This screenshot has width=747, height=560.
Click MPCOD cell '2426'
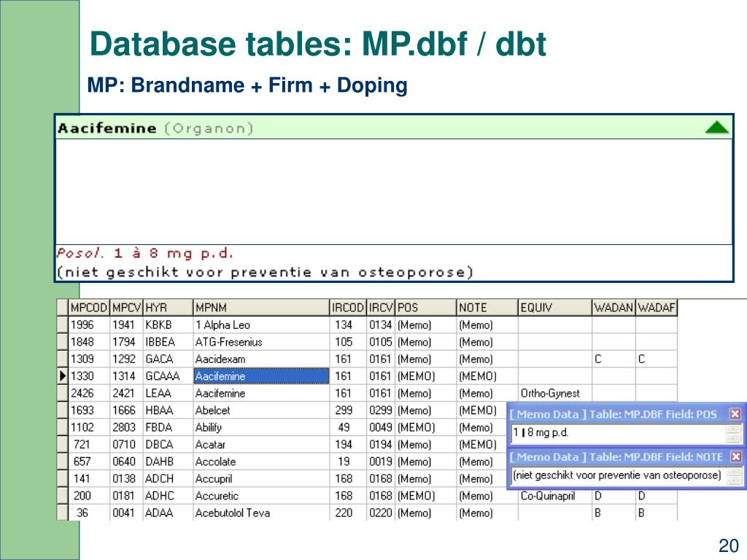tap(89, 393)
